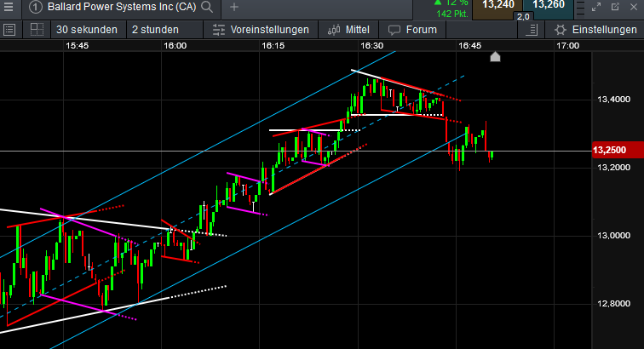Click the sell price 13,240 button
Screen dimensions: 644x349
[x=497, y=9]
